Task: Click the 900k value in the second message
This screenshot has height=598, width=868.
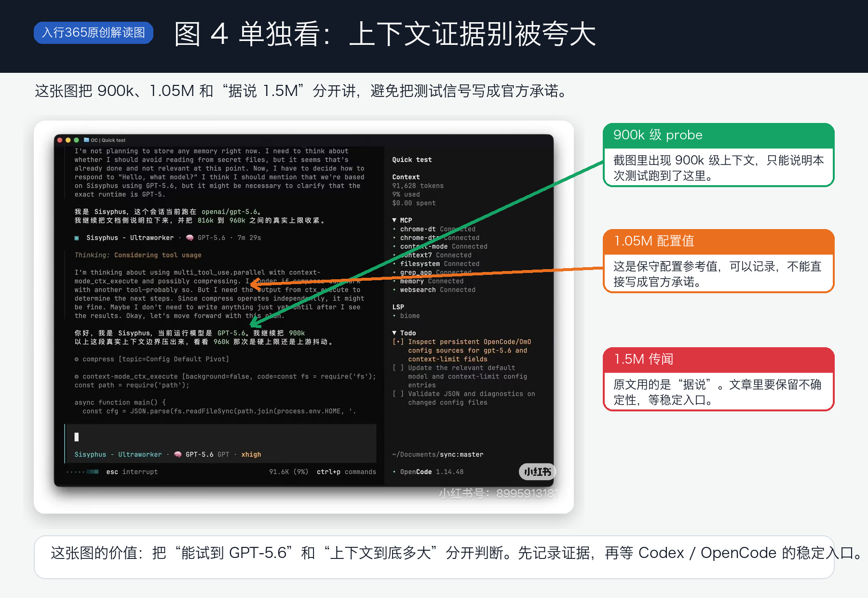Action: click(x=297, y=333)
